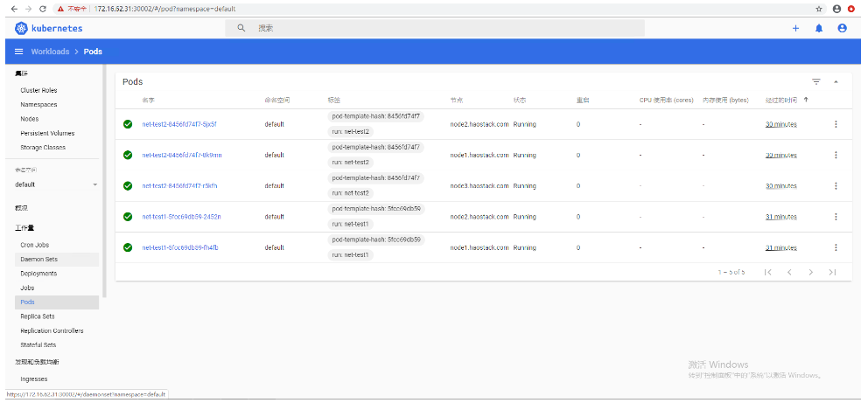The width and height of the screenshot is (868, 403).
Task: Open Namespaces in sidebar
Action: point(38,105)
